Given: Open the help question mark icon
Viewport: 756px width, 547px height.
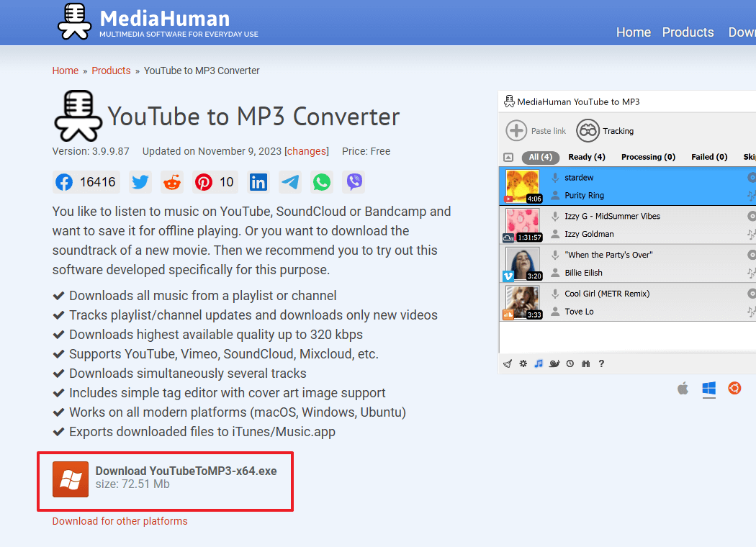Looking at the screenshot, I should [x=601, y=363].
